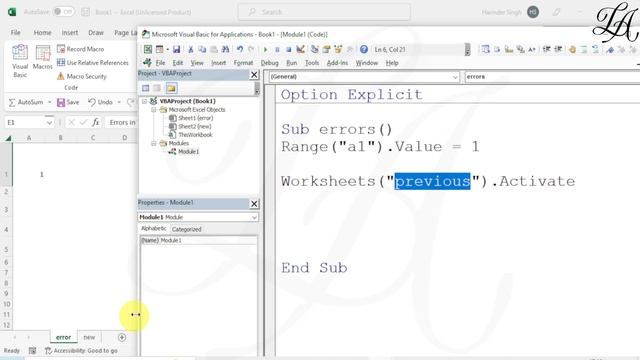Click the Reset stop icon
Screen dimensions: 640x360
click(289, 49)
